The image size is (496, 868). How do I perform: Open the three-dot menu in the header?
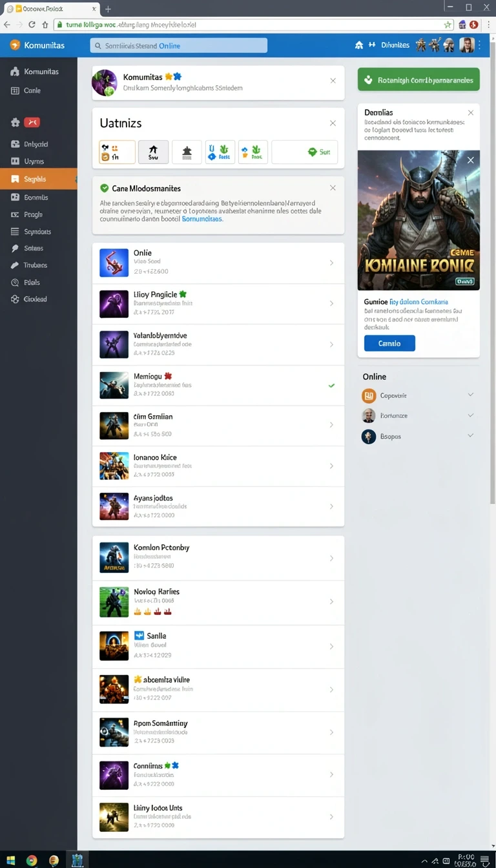coord(480,45)
